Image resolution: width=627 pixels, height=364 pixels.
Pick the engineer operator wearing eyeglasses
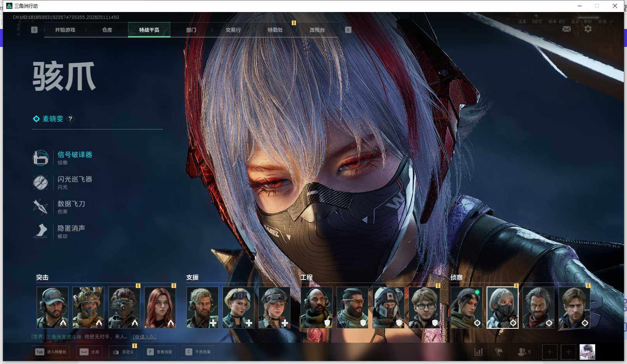(424, 307)
